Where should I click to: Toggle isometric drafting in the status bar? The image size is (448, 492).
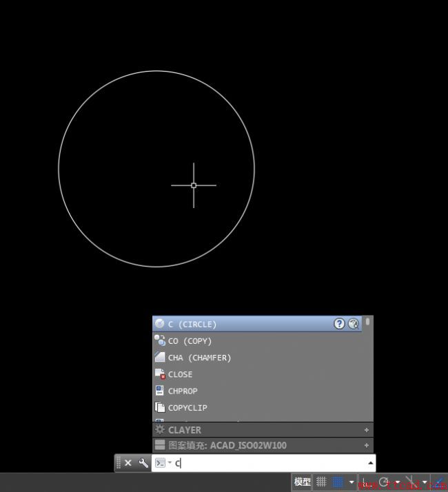411,482
